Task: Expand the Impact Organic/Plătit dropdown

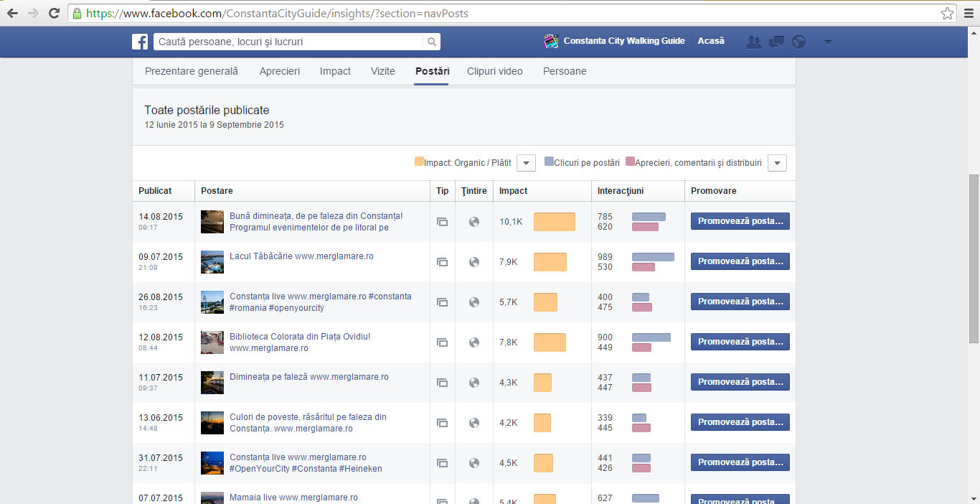Action: point(526,163)
